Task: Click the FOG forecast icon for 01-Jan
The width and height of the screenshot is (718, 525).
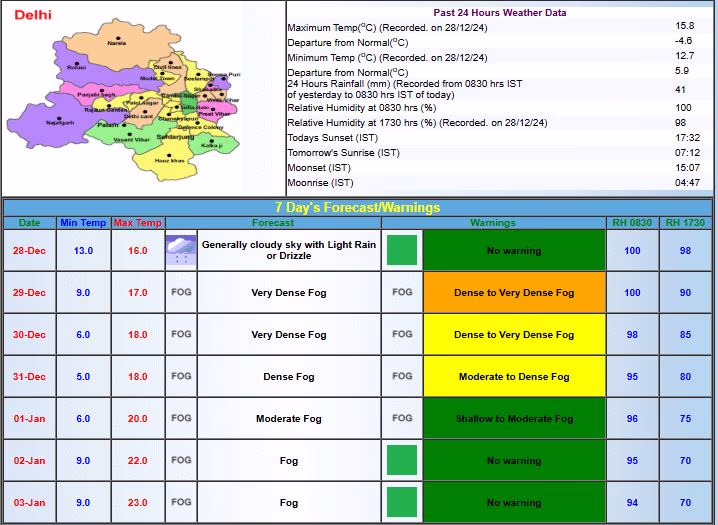Action: pyautogui.click(x=181, y=419)
